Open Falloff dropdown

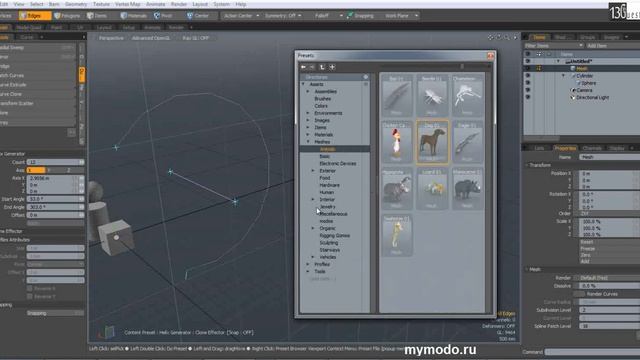click(x=328, y=16)
